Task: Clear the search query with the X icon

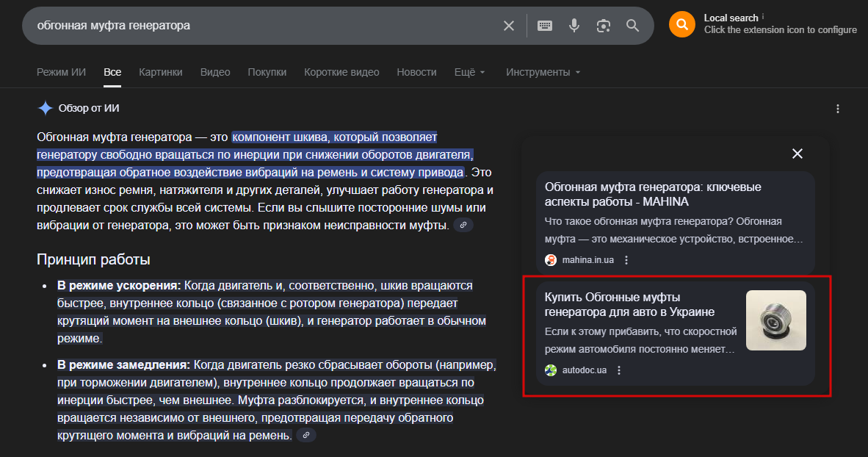Action: pos(509,26)
